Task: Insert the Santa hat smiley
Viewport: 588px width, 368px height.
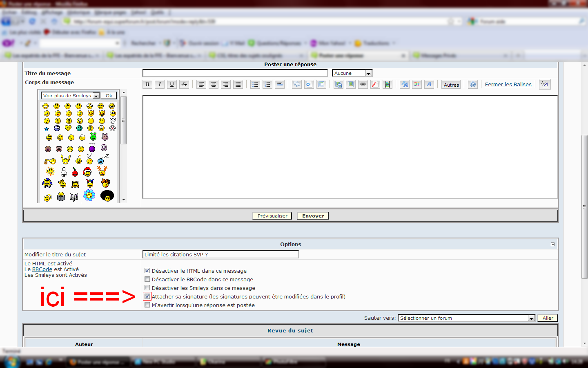Action: 87,171
